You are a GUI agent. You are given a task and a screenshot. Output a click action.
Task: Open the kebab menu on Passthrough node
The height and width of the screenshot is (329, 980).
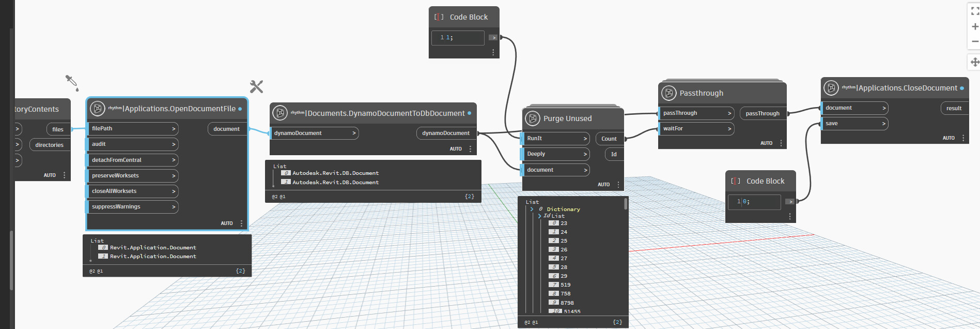781,143
